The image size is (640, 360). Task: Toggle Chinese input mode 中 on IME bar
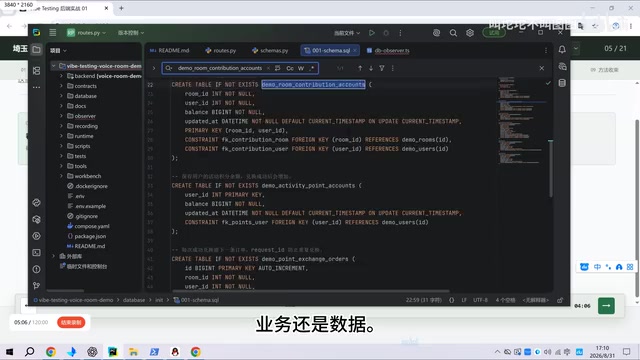pos(597,267)
